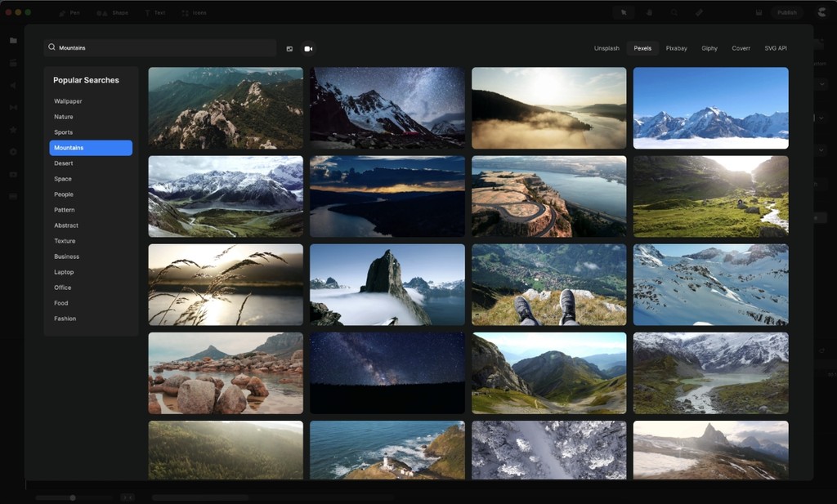Click the star icon in left sidebar
837x504 pixels.
click(13, 129)
